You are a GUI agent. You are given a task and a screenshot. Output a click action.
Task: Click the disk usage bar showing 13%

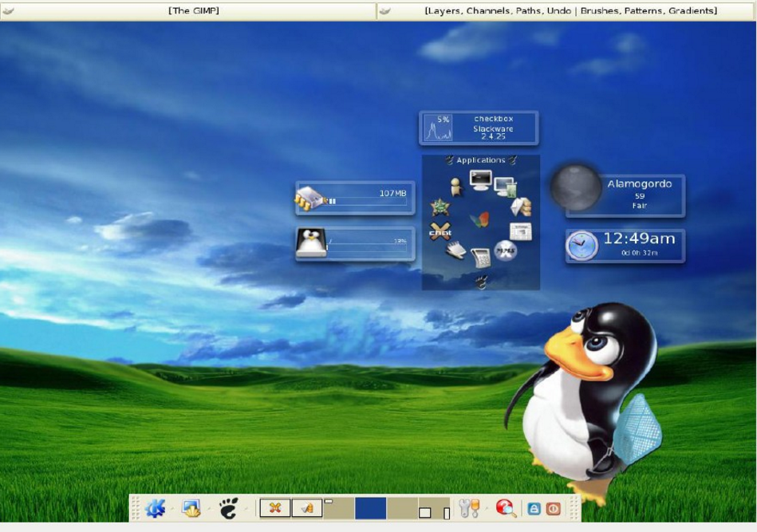[x=367, y=247]
